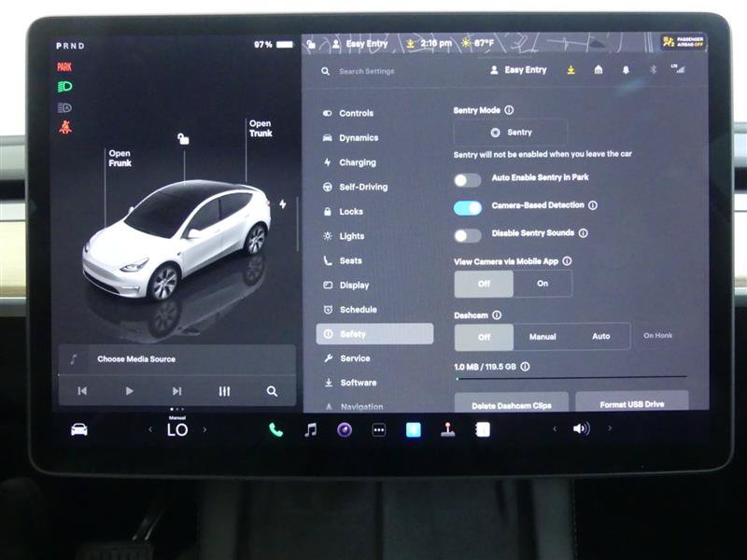
Task: Toggle Disable Sentry Sounds switch
Action: click(x=468, y=236)
